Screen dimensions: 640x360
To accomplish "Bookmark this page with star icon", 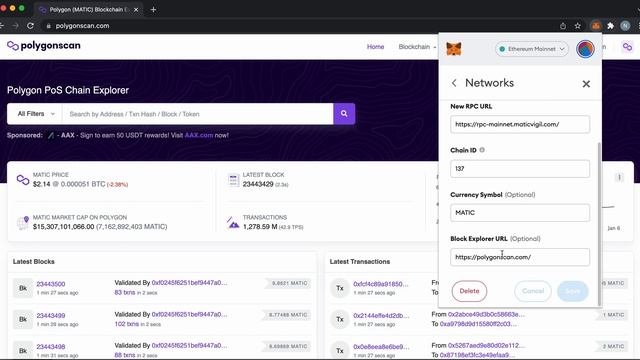I will 578,26.
